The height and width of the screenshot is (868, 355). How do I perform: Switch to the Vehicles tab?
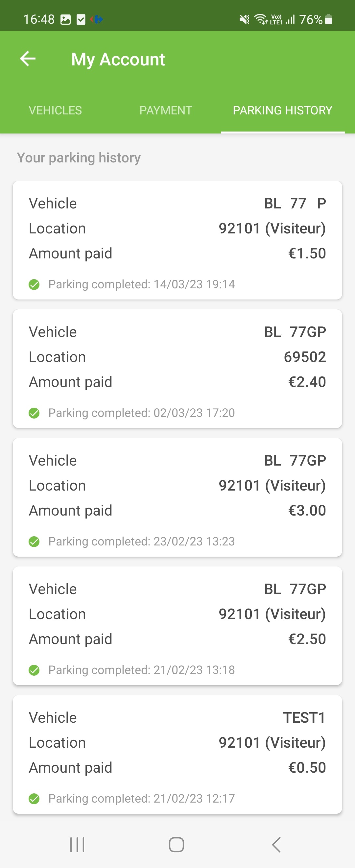(x=55, y=110)
